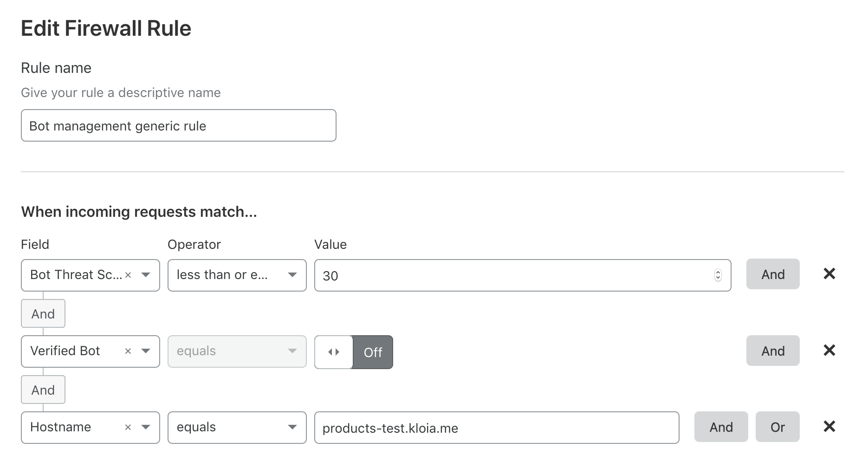Click the number stepper in the value field

coord(718,275)
